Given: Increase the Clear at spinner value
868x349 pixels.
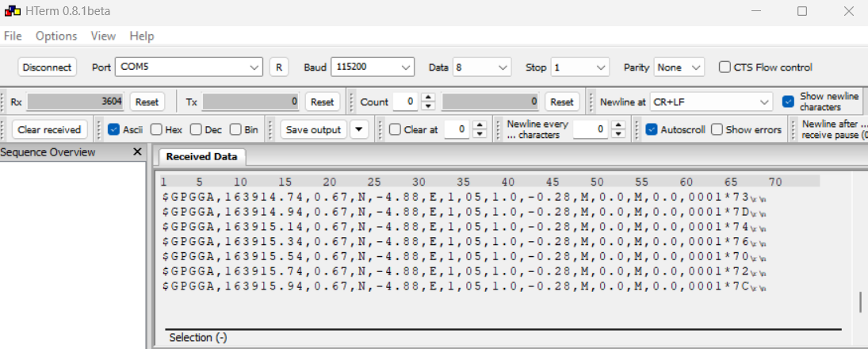Looking at the screenshot, I should (480, 125).
